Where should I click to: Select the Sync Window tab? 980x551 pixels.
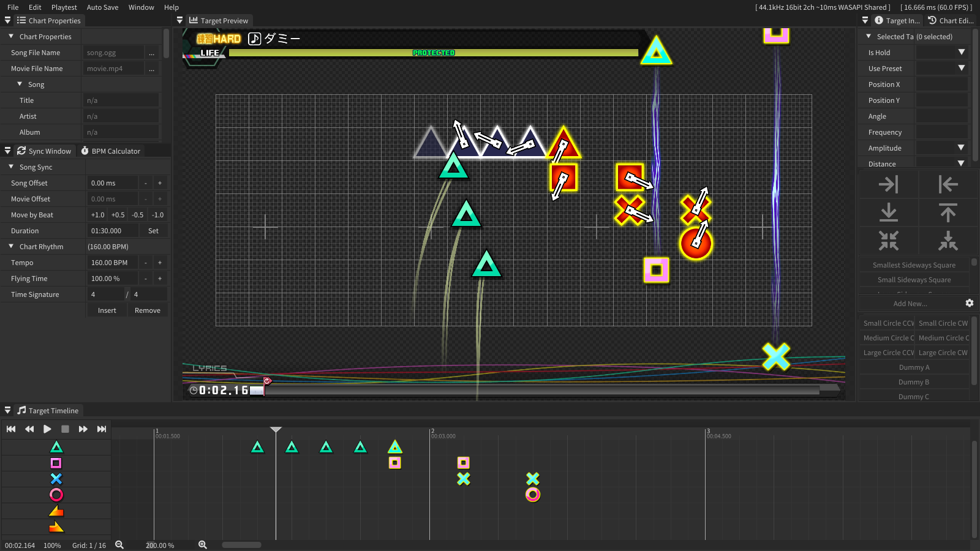click(x=44, y=151)
